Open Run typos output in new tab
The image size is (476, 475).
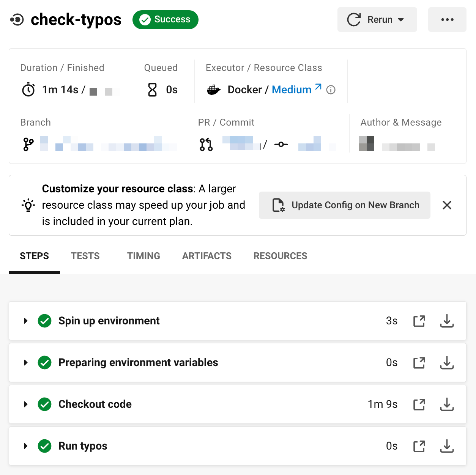[x=419, y=446]
